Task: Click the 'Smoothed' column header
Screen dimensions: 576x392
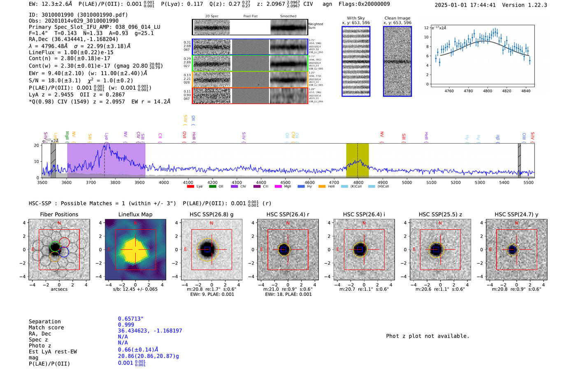Action: click(x=288, y=16)
